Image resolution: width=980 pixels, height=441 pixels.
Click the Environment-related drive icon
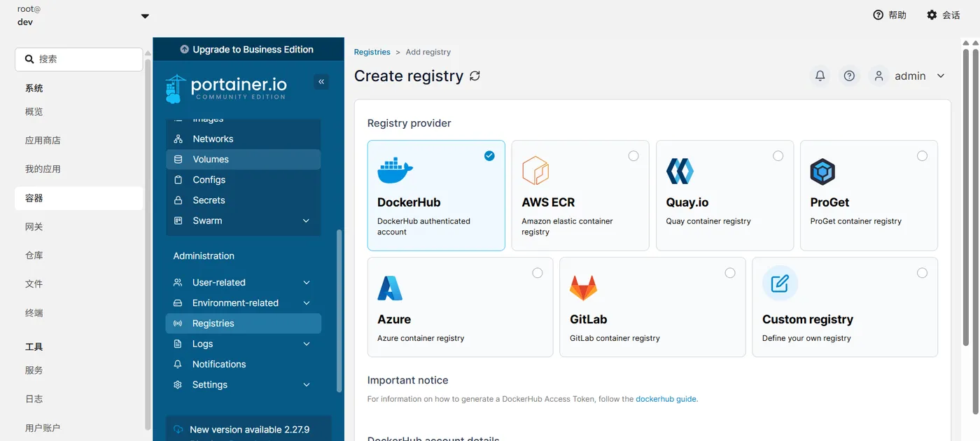(x=178, y=303)
